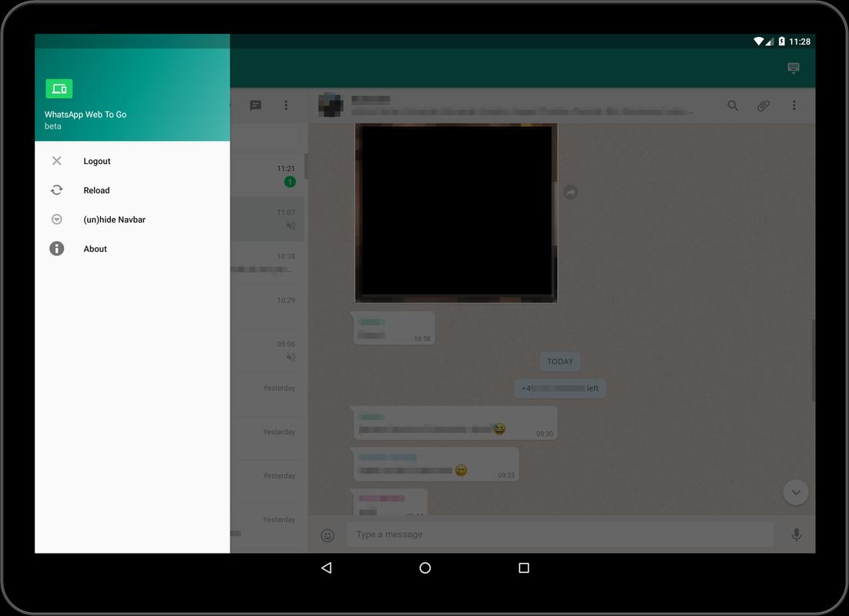Open the About entry

point(132,249)
